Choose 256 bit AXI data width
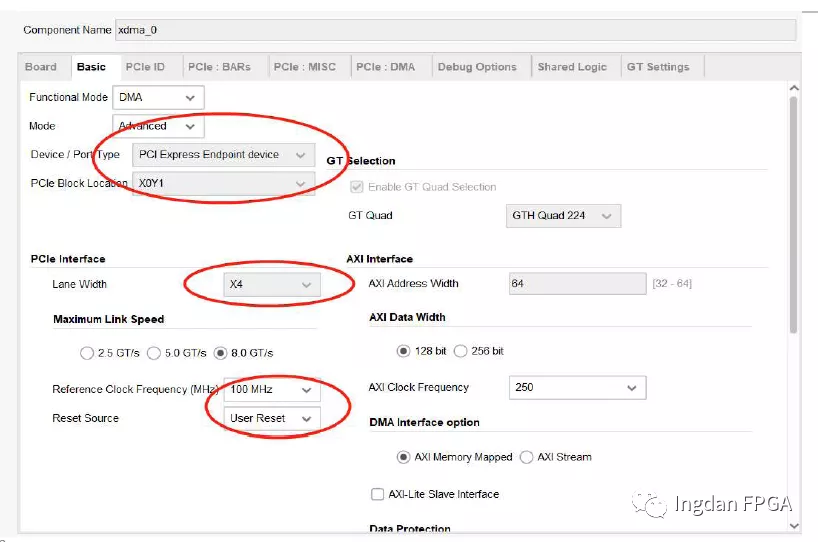818x542 pixels. [x=460, y=351]
